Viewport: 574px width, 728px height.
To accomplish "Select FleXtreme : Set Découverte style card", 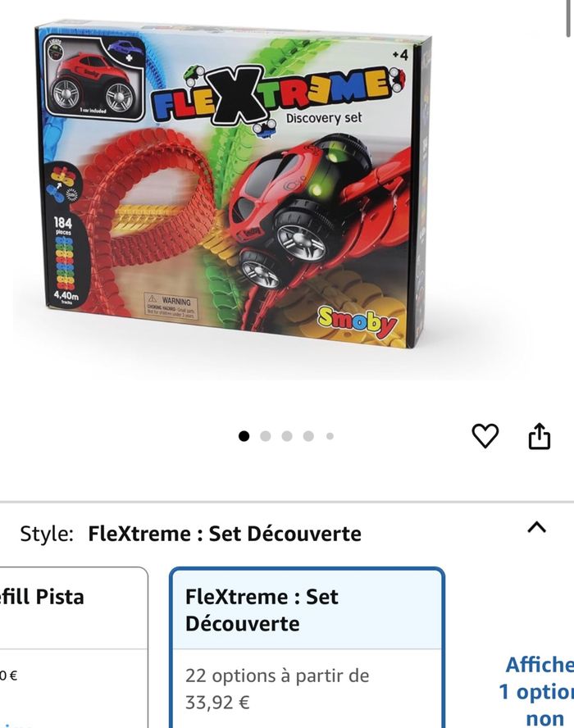I will click(x=307, y=647).
